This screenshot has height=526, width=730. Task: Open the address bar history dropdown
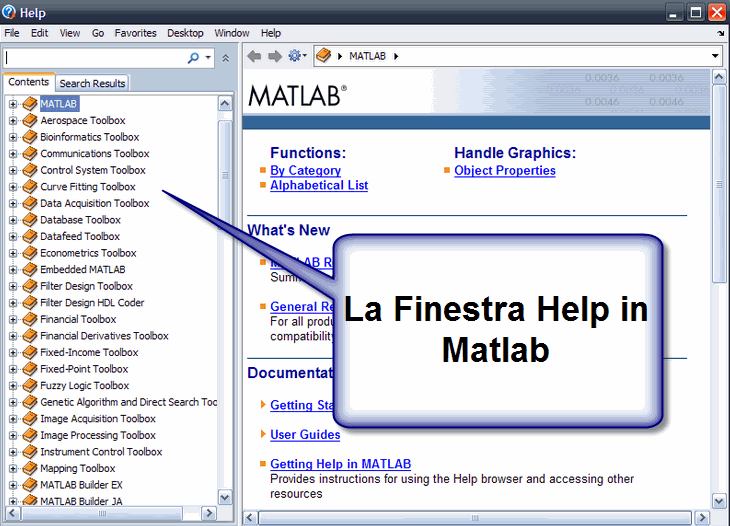pyautogui.click(x=715, y=56)
